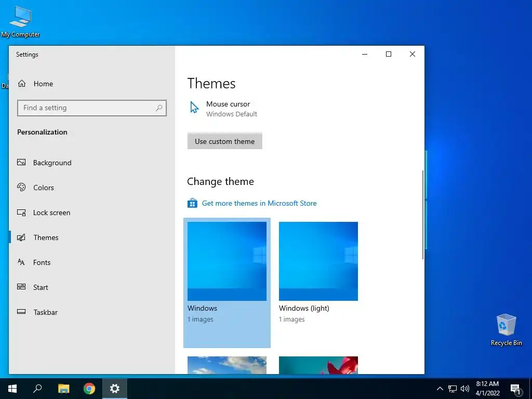The width and height of the screenshot is (532, 399).
Task: Select the Windows theme thumbnail
Action: pyautogui.click(x=227, y=261)
